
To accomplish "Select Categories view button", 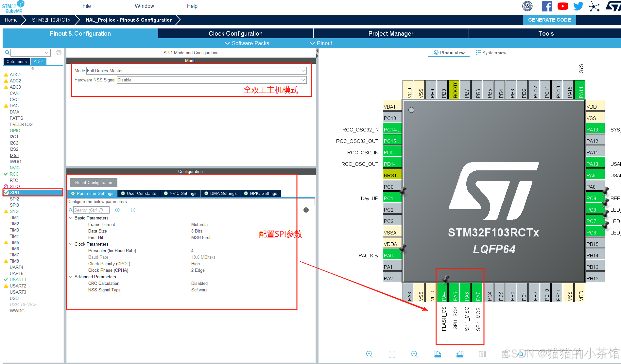I will click(x=17, y=61).
